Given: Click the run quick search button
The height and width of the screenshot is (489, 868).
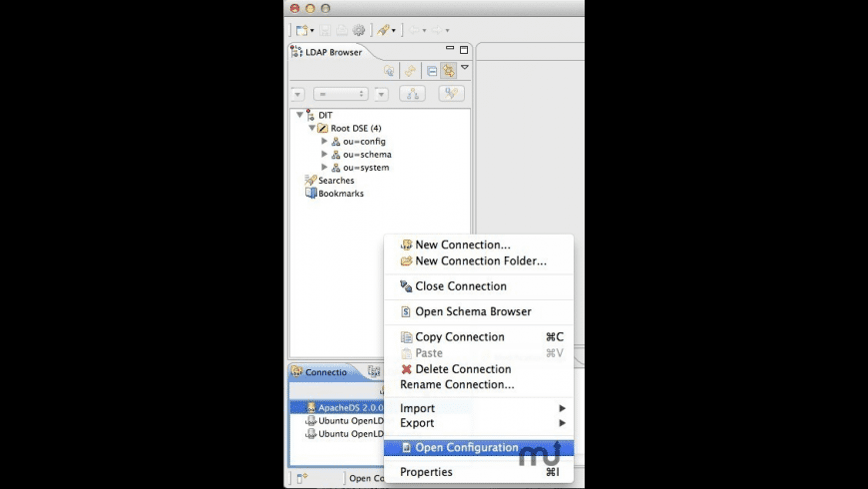Looking at the screenshot, I should (x=451, y=94).
